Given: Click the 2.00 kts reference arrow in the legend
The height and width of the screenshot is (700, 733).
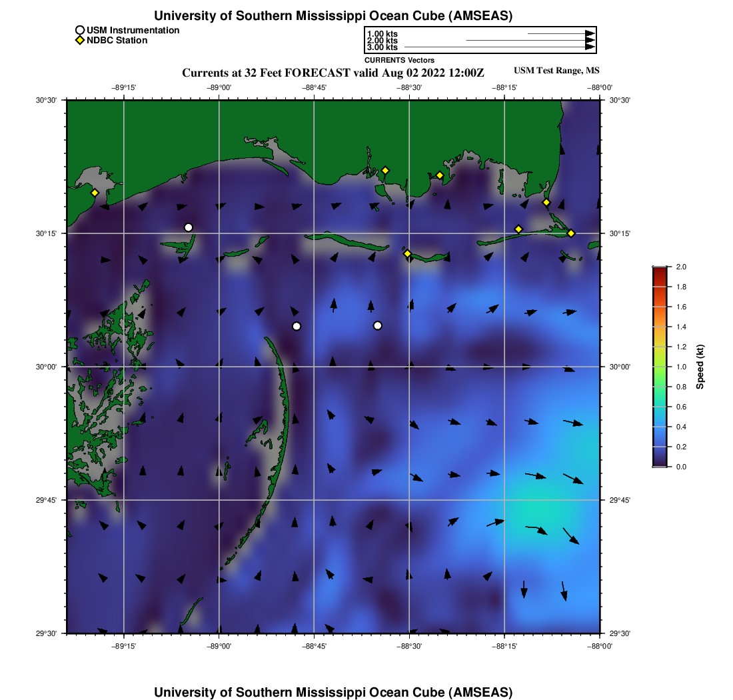Looking at the screenshot, I should (x=530, y=40).
